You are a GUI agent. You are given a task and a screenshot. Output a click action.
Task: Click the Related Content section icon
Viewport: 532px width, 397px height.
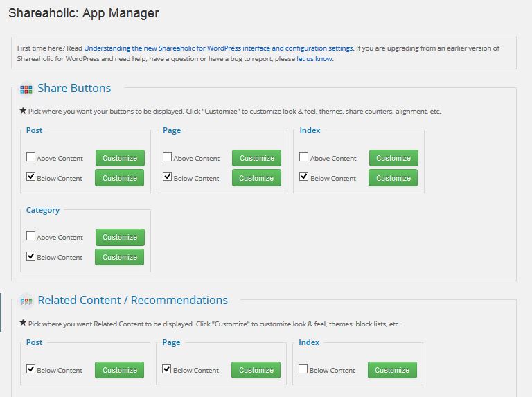tap(26, 301)
